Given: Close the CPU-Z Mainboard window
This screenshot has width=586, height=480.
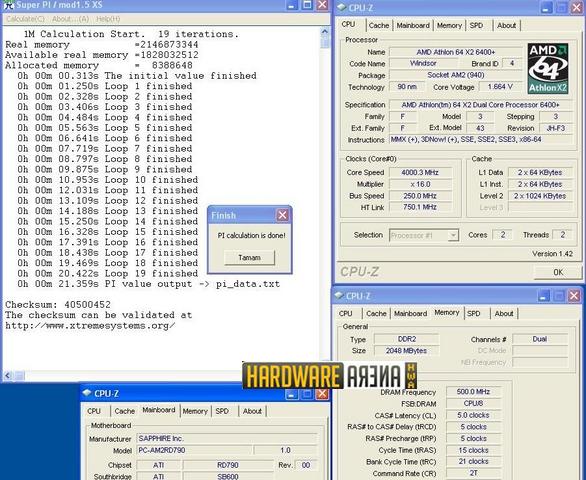Looking at the screenshot, I should (x=322, y=394).
